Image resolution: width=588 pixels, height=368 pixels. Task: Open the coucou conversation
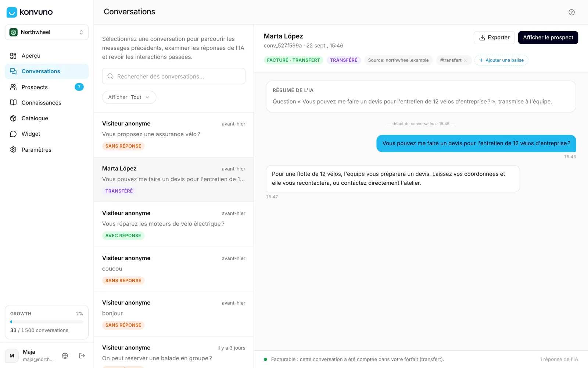[173, 269]
